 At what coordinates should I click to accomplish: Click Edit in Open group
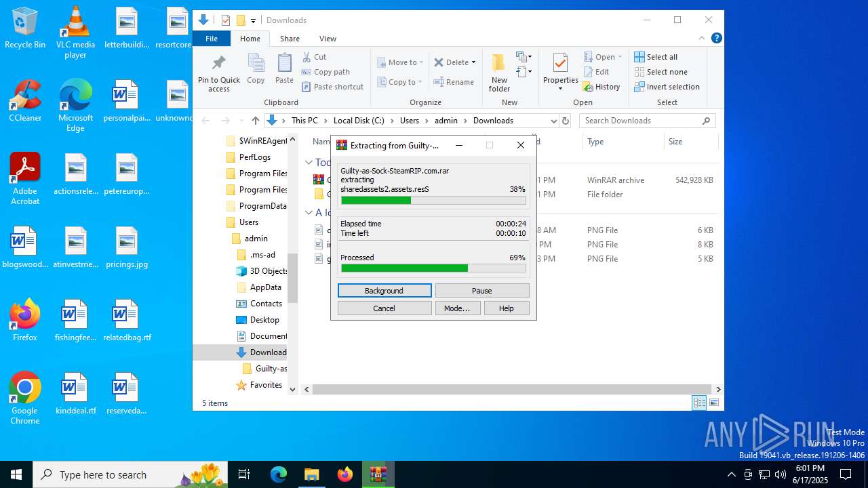[x=596, y=72]
